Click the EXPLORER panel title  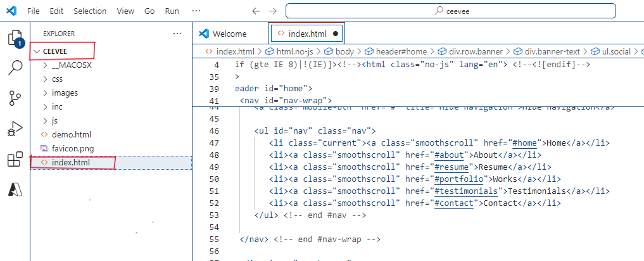click(59, 34)
